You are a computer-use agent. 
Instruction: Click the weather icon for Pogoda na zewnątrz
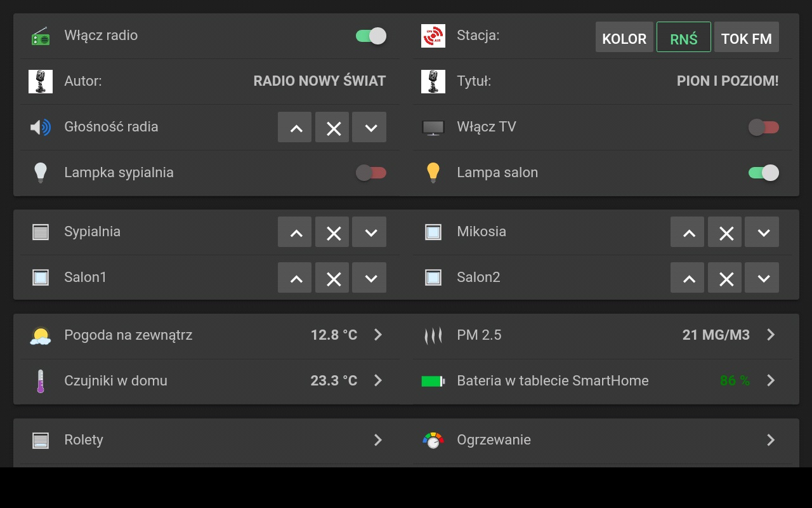coord(41,335)
